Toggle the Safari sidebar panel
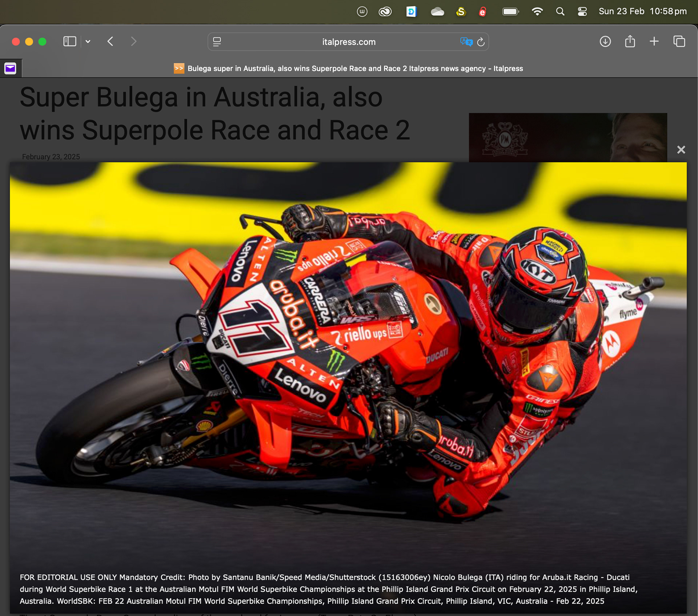The height and width of the screenshot is (616, 698). click(69, 41)
